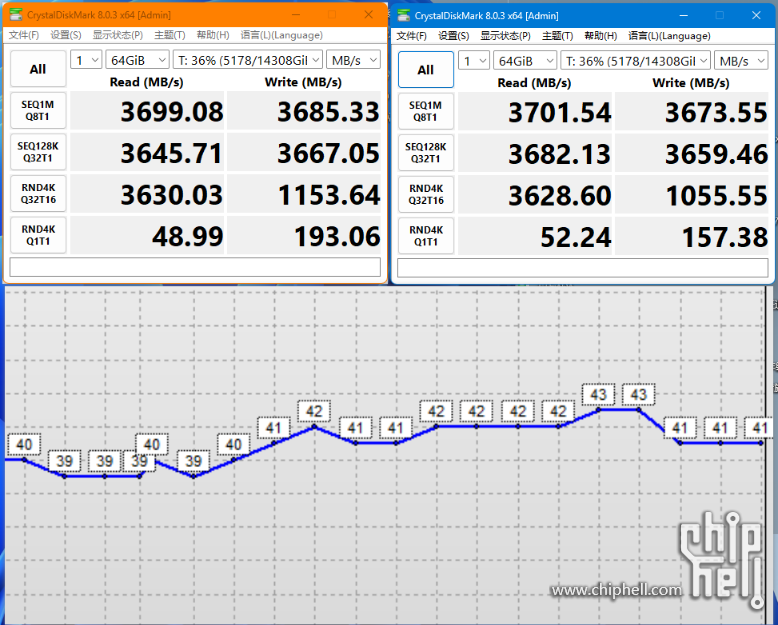778x625 pixels.
Task: Click write value 3673.55 in blue window
Action: 692,112
